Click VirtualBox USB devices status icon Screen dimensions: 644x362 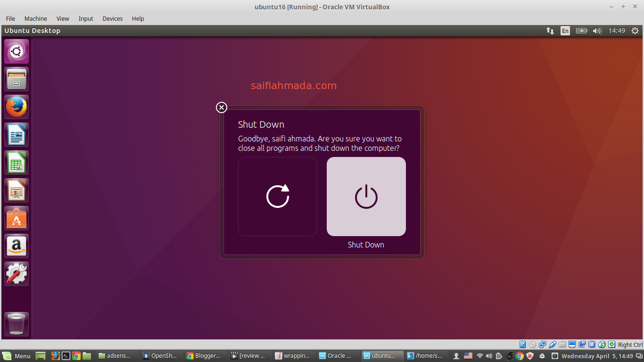point(553,345)
